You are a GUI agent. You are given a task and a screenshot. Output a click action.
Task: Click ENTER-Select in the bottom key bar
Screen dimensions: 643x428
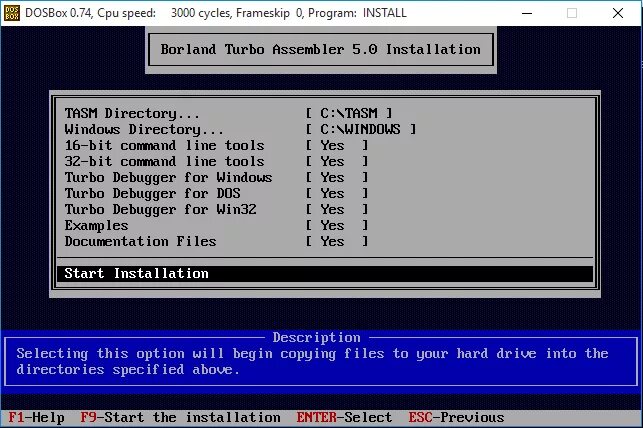344,418
